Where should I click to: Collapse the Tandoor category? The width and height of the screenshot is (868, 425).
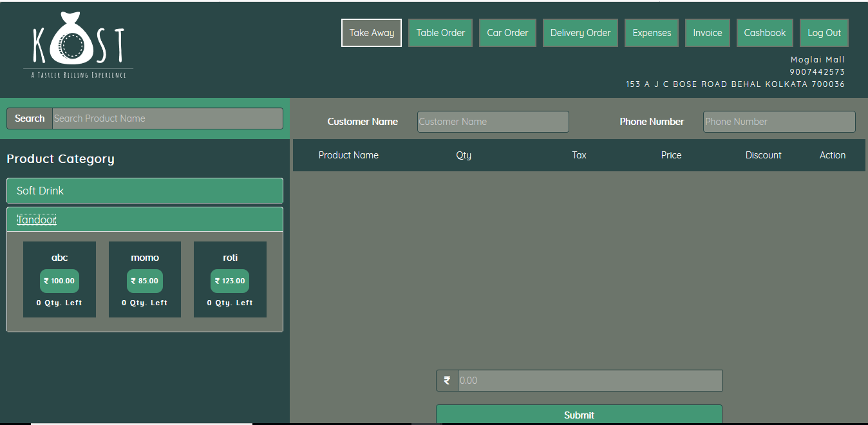coord(37,220)
